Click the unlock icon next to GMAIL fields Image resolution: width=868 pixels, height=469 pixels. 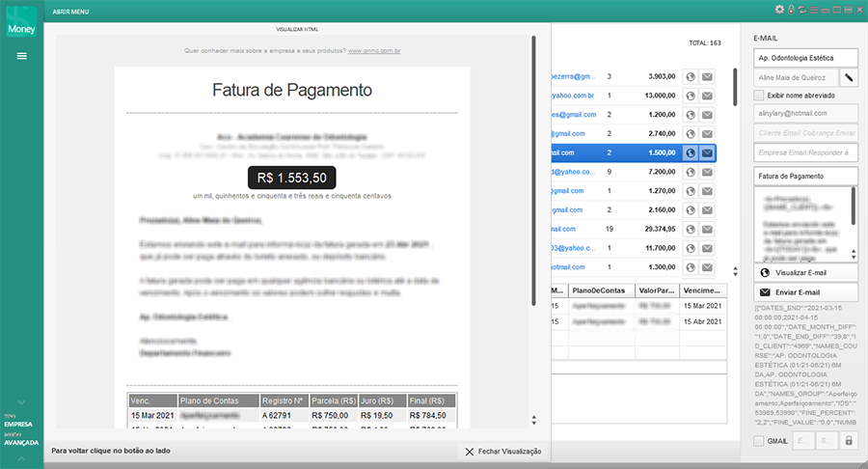click(x=849, y=441)
